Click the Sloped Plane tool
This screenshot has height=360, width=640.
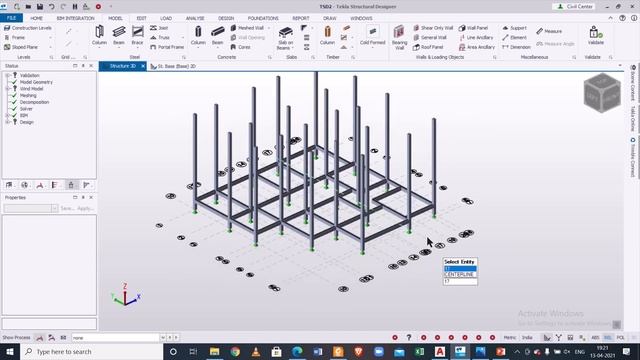pyautogui.click(x=21, y=47)
